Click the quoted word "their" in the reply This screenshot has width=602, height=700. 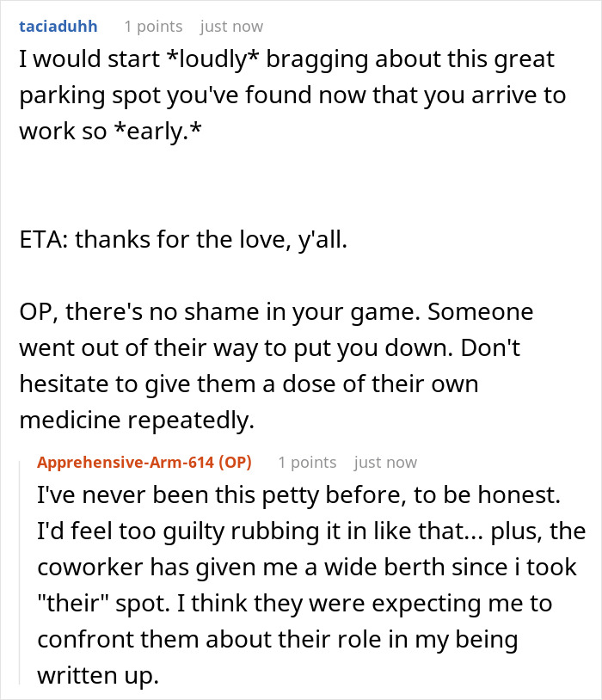pyautogui.click(x=73, y=604)
